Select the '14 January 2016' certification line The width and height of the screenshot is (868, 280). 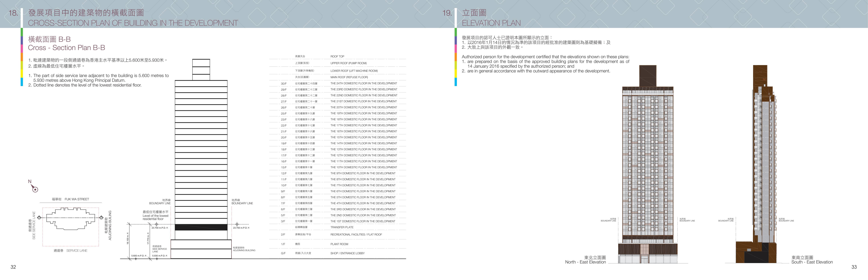click(521, 66)
